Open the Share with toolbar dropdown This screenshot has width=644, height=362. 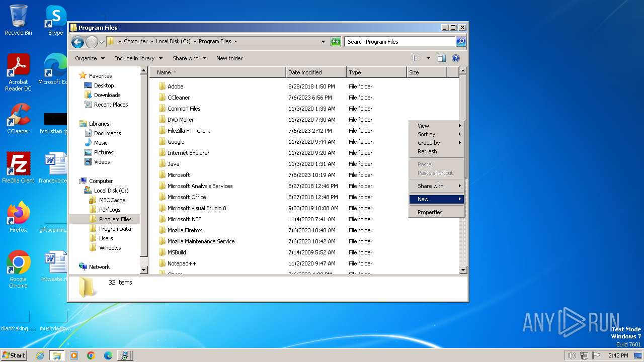coord(189,58)
